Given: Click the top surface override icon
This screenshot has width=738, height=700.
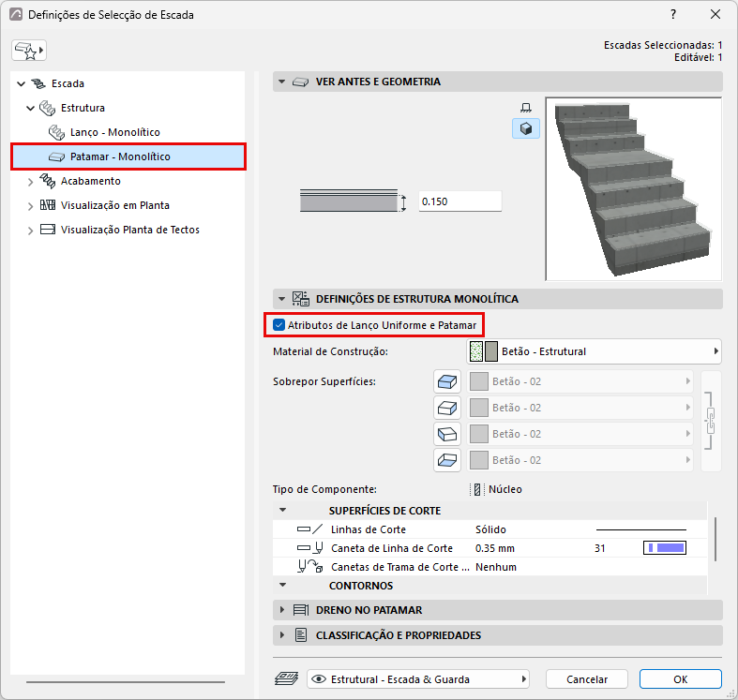Looking at the screenshot, I should click(x=446, y=381).
